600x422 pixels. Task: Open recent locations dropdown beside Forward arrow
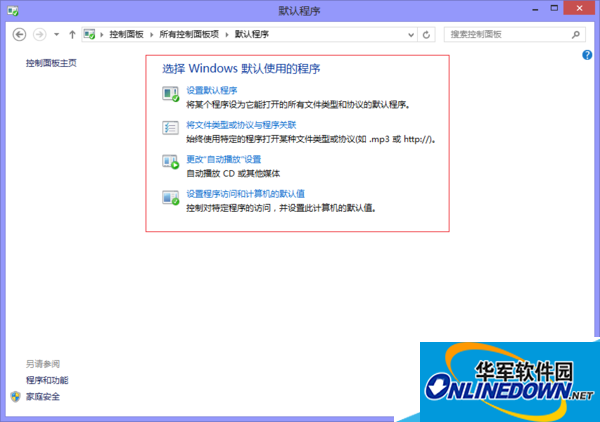tap(56, 34)
